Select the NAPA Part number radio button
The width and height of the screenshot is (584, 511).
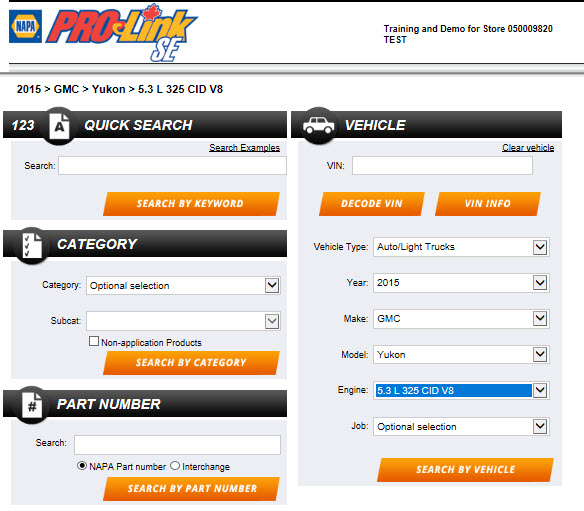[x=82, y=466]
